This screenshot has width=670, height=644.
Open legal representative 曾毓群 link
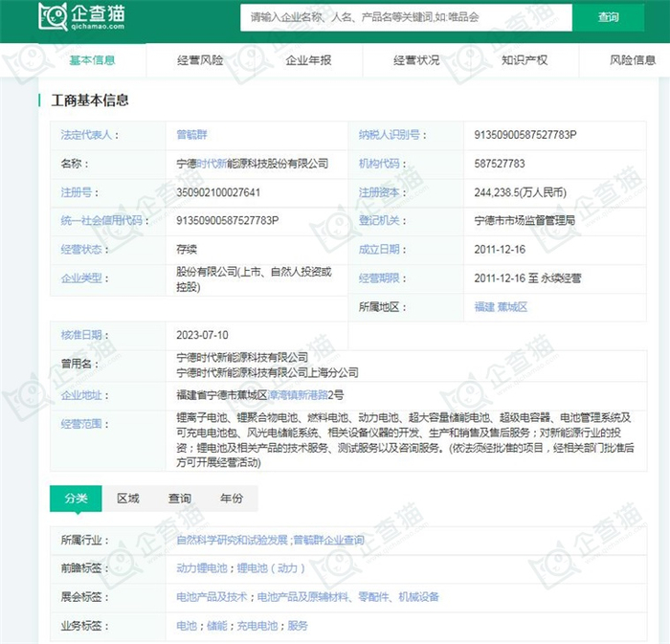pyautogui.click(x=191, y=135)
